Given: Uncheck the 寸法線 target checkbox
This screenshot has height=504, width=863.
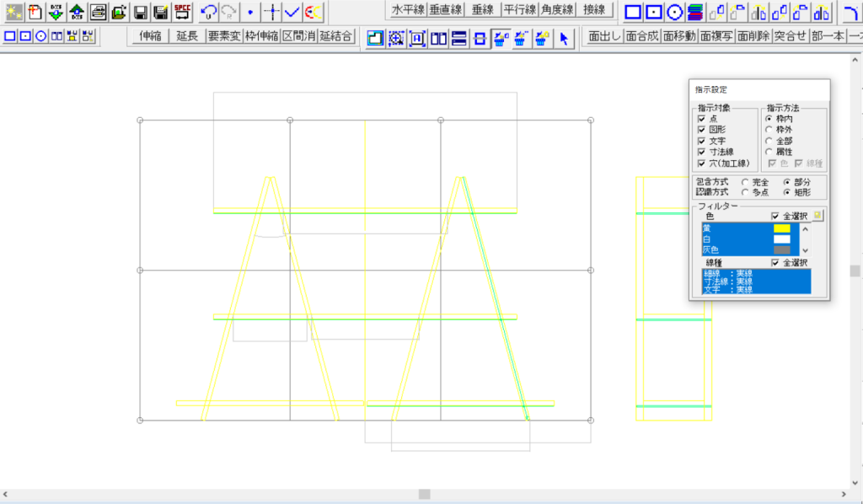Looking at the screenshot, I should point(701,152).
